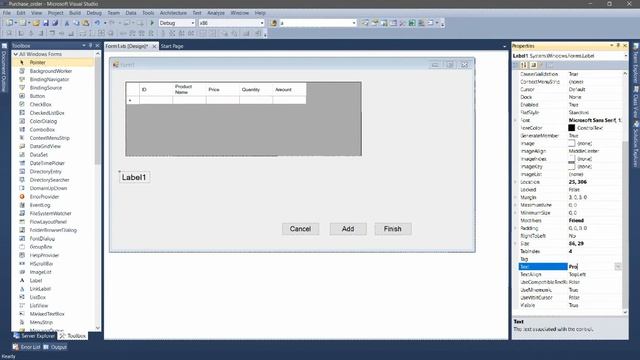Image resolution: width=640 pixels, height=360 pixels.
Task: Click the Save icon in toolbar
Action: (46, 23)
